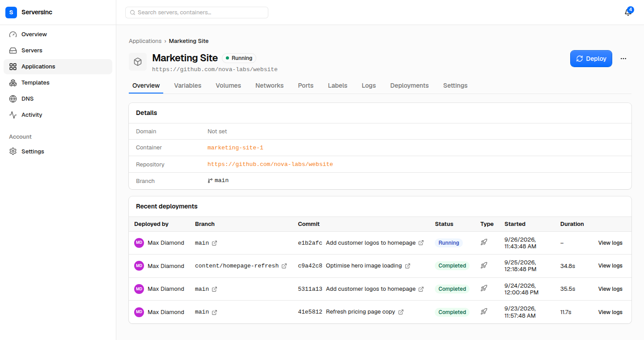Click the Completed status for commit 5311a13

point(452,289)
